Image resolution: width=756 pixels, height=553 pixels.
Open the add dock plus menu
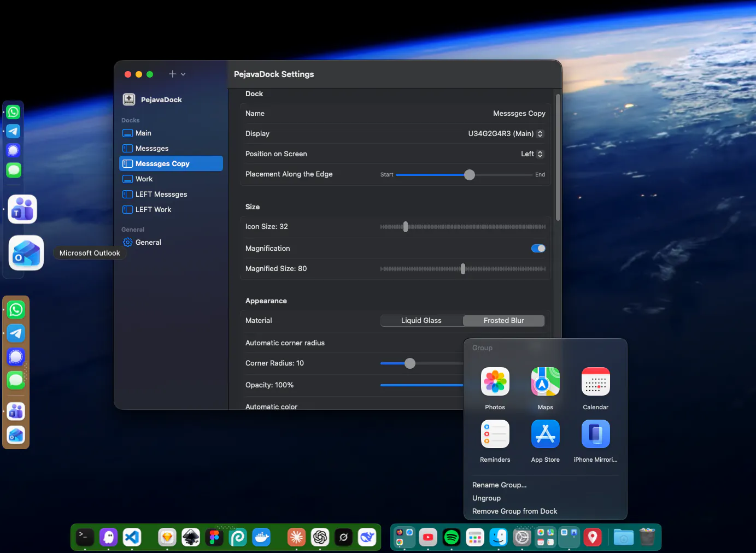[177, 74]
